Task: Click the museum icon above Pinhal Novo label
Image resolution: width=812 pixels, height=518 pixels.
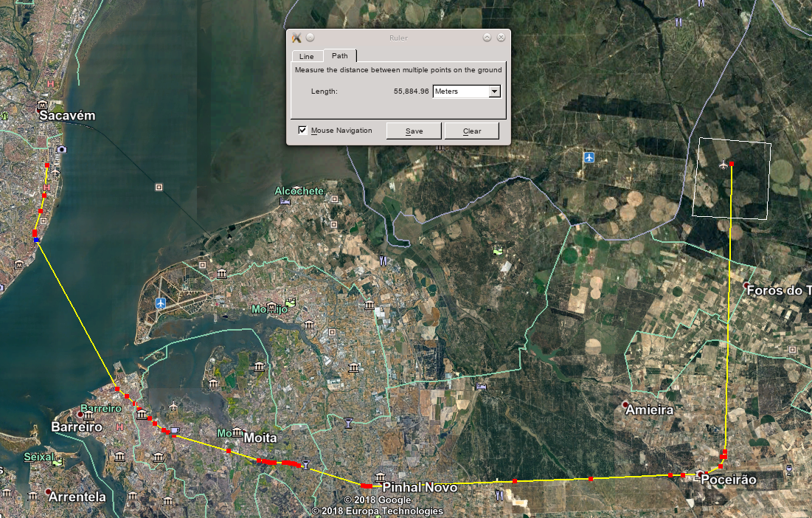Action: pyautogui.click(x=381, y=477)
